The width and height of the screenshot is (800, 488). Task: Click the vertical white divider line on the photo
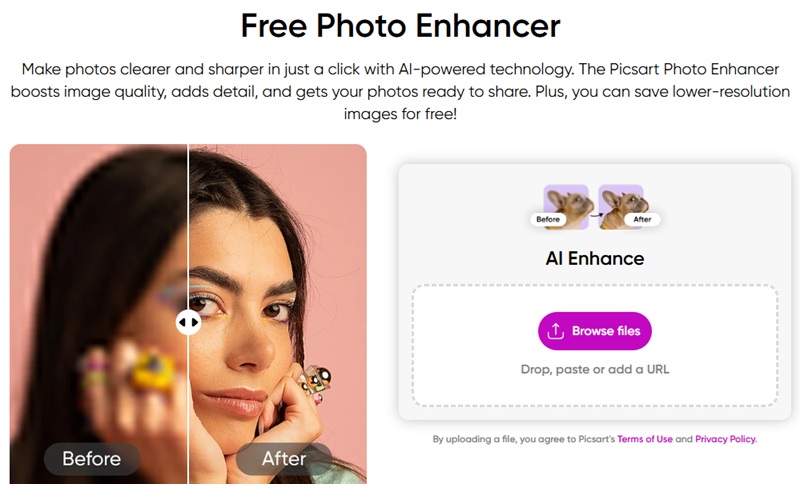tap(188, 230)
